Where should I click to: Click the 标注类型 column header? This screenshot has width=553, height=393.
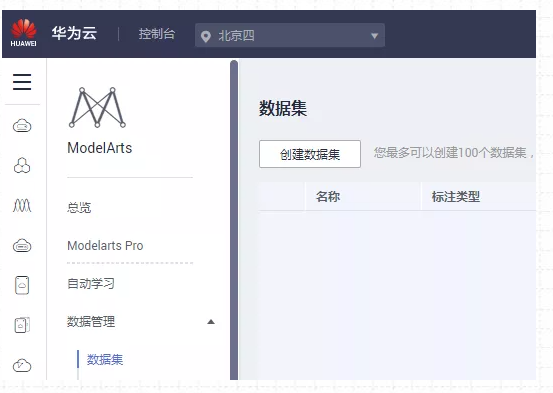[x=456, y=196]
